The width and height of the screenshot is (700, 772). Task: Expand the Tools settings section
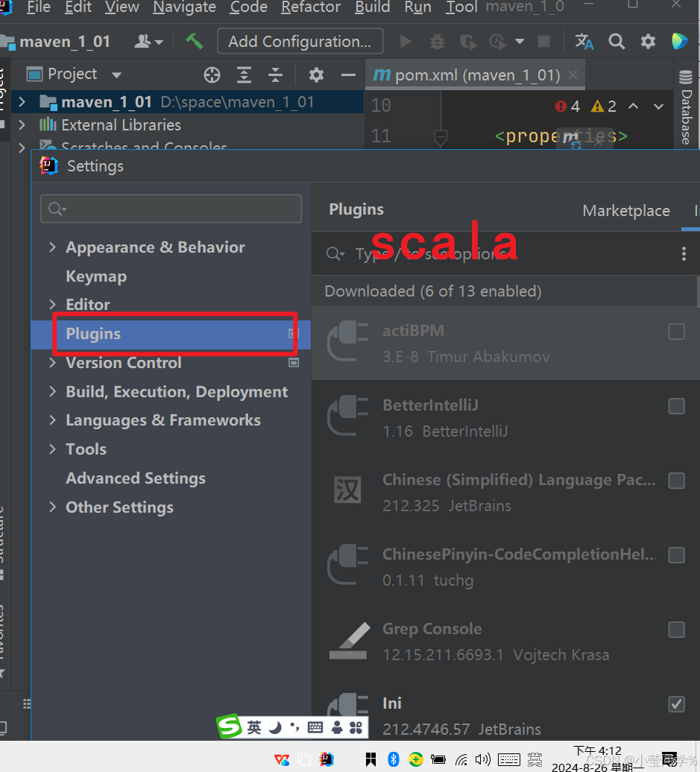pyautogui.click(x=51, y=449)
